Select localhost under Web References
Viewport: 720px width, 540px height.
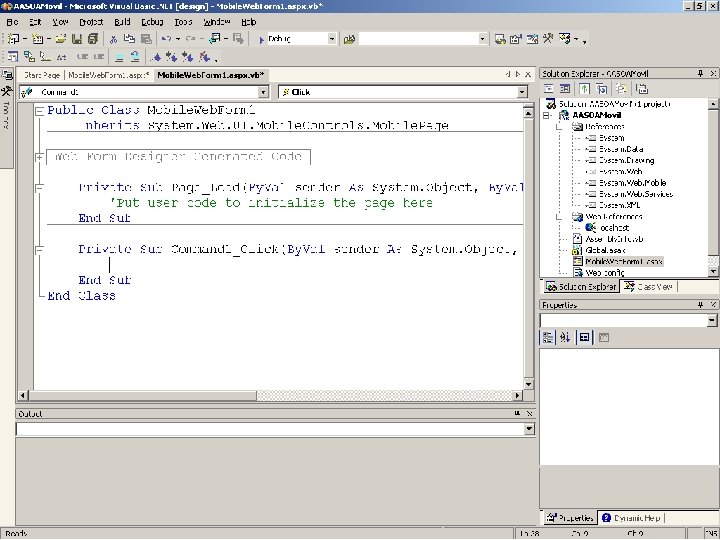tap(614, 228)
